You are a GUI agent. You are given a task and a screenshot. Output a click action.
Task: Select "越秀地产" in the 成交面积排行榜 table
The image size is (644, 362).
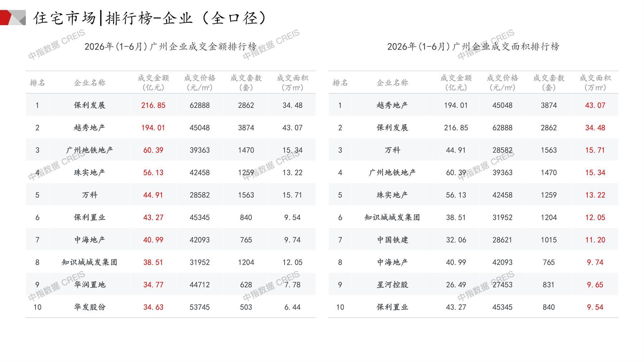[x=392, y=105]
